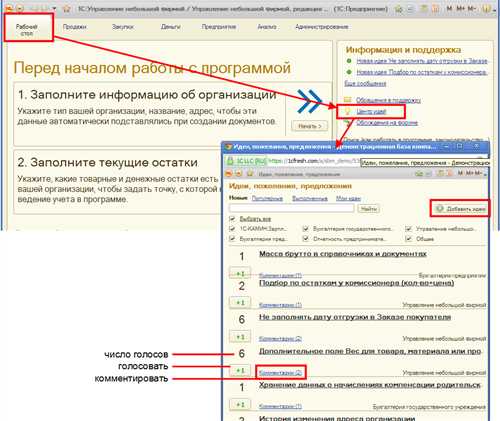This screenshot has height=421, width=500.
Task: Click the support requests envelope icon
Action: click(x=348, y=100)
